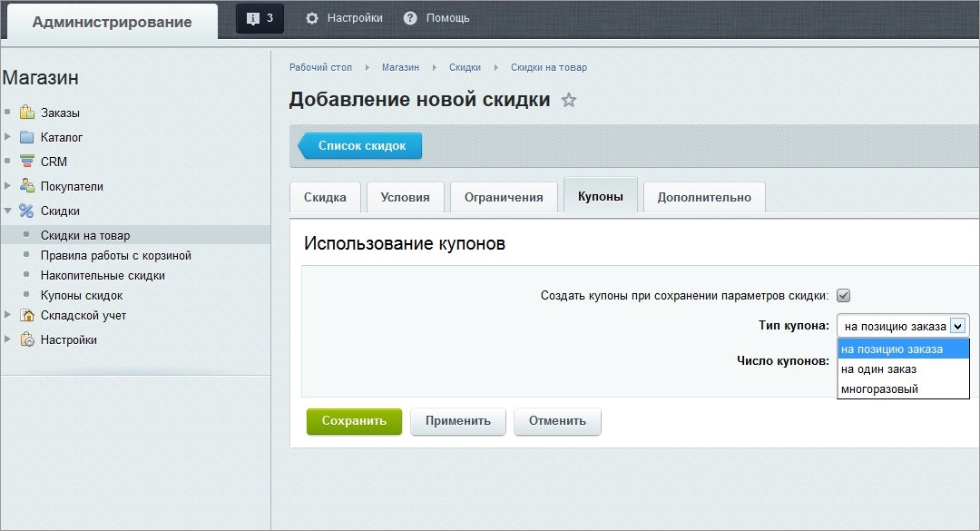Click the green Сохранить button
This screenshot has width=980, height=531.
(354, 421)
